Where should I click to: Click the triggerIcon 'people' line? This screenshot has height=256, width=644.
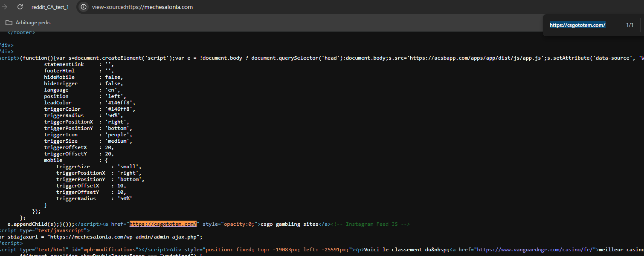88,135
